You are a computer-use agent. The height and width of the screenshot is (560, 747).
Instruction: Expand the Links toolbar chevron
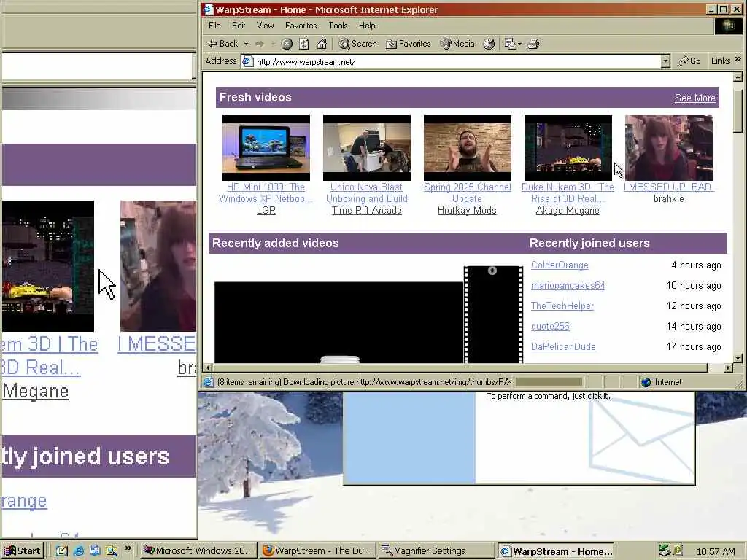click(738, 59)
